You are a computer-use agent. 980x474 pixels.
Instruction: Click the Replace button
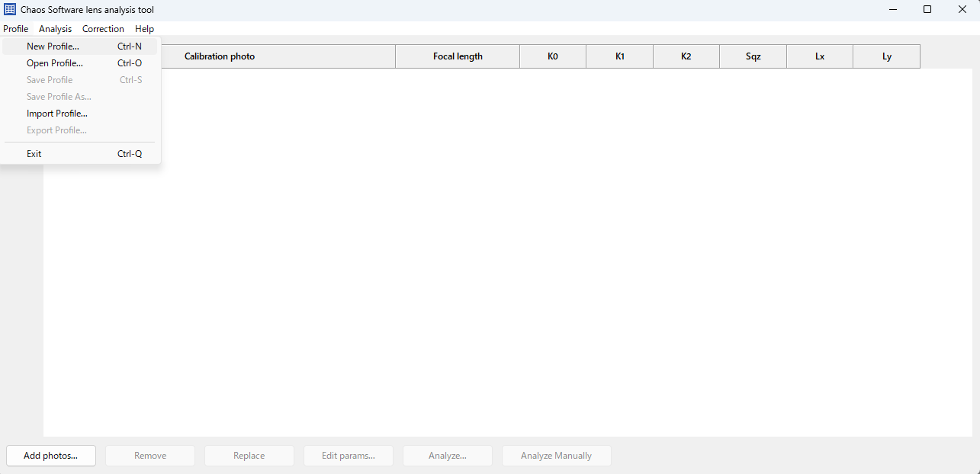click(x=249, y=456)
